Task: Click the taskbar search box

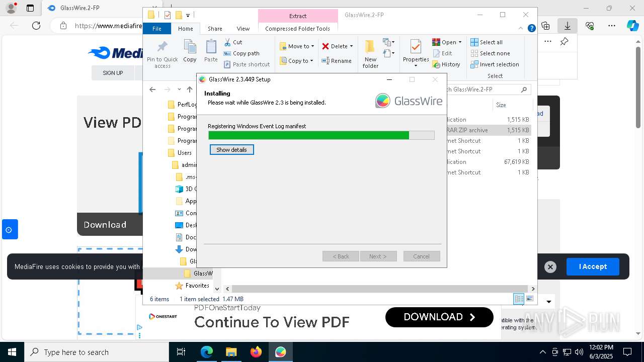Action: click(96, 352)
